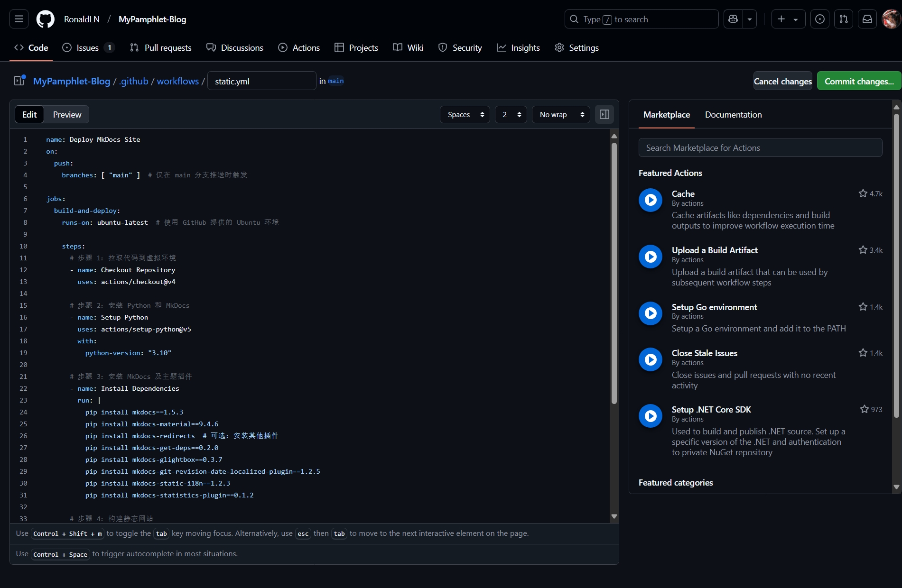The height and width of the screenshot is (588, 902).
Task: Open the hamburger navigation menu
Action: click(19, 19)
